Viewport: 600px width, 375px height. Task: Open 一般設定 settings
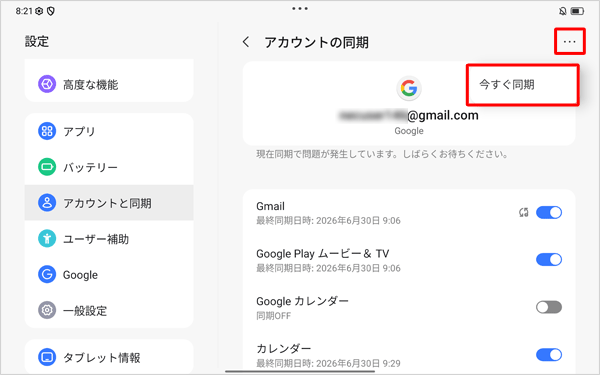point(109,310)
